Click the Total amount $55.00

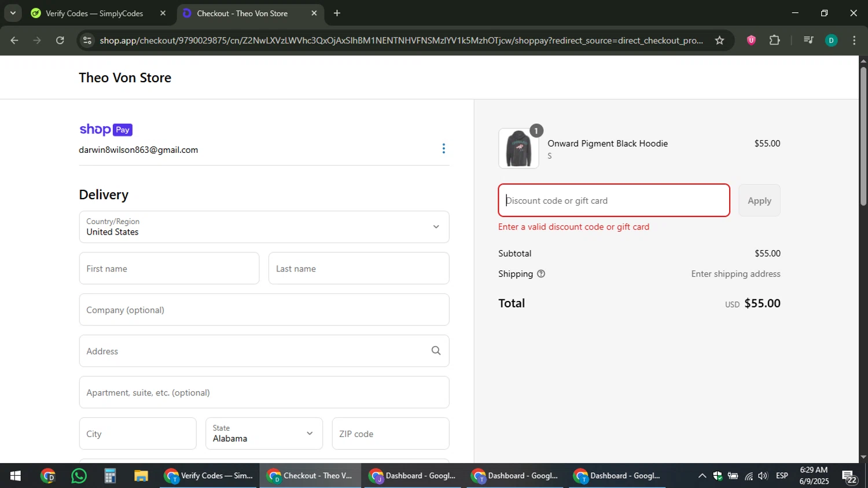point(762,303)
